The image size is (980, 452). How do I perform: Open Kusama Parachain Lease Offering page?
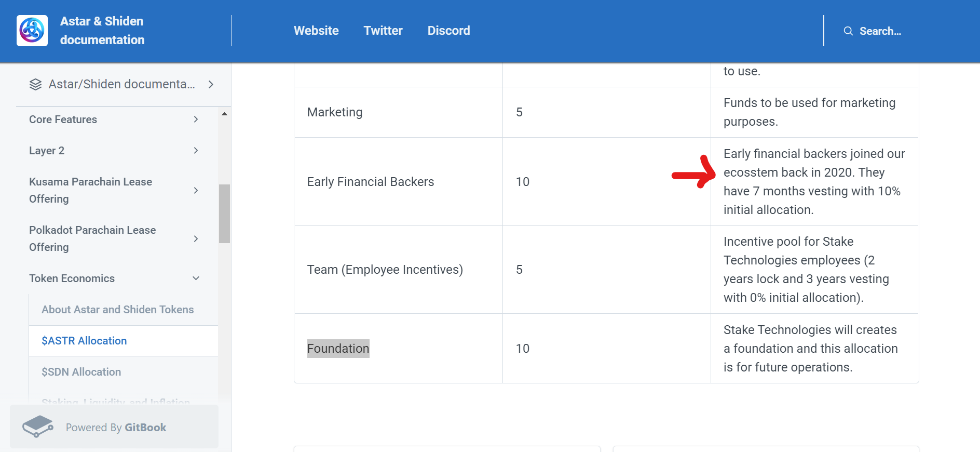click(90, 190)
